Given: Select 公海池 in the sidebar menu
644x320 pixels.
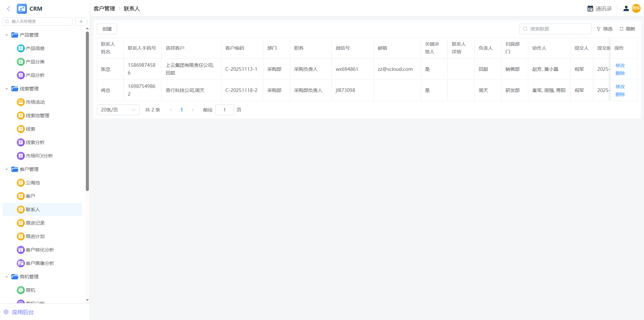Looking at the screenshot, I should coord(33,183).
